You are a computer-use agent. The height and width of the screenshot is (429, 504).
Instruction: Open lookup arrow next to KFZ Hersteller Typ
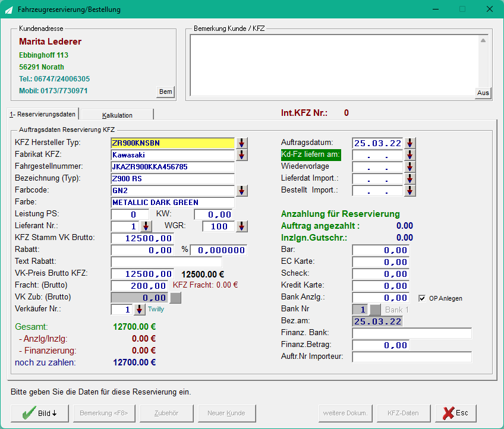242,143
